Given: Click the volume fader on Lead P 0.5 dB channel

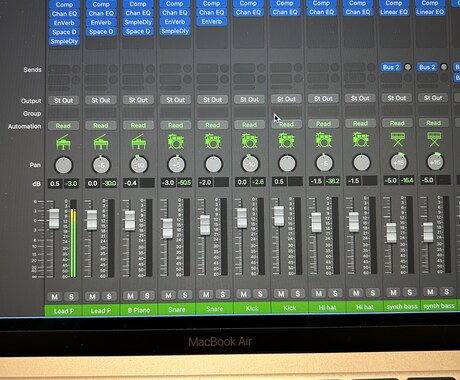Looking at the screenshot, I should click(x=54, y=218).
